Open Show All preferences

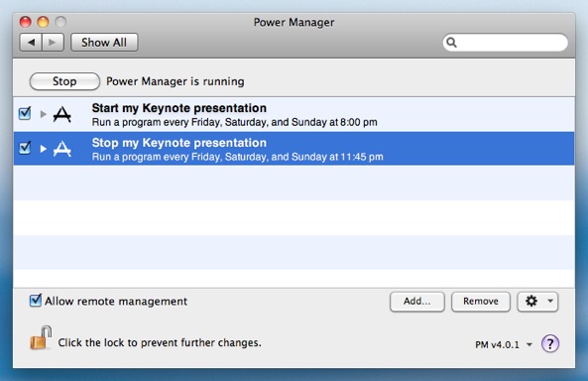(104, 43)
